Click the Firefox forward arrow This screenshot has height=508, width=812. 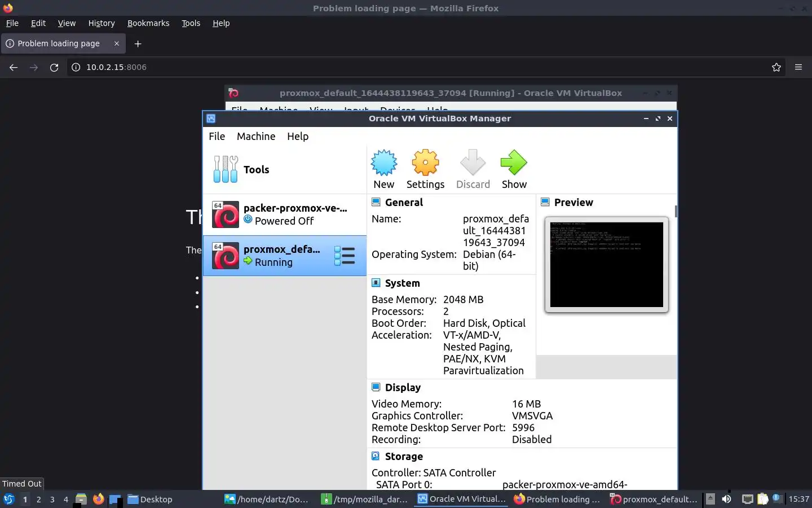pos(34,67)
